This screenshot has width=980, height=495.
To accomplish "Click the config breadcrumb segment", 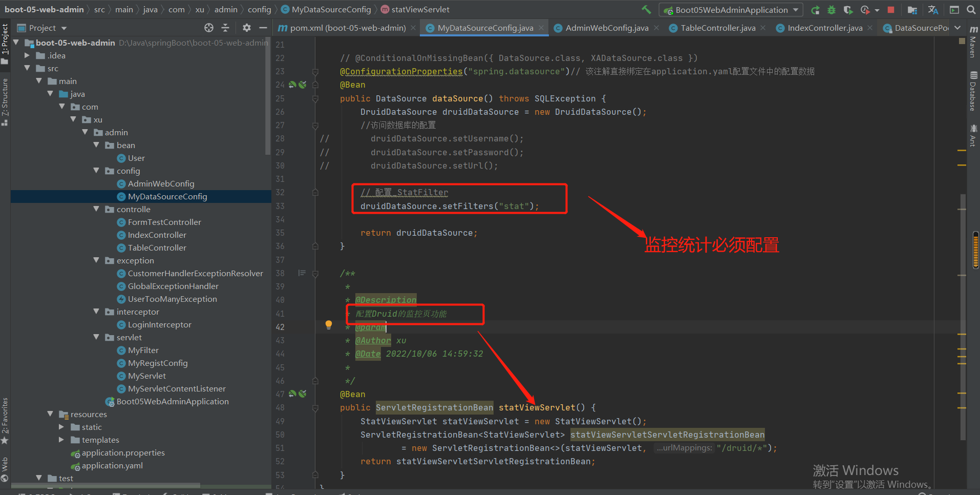I will coord(260,9).
